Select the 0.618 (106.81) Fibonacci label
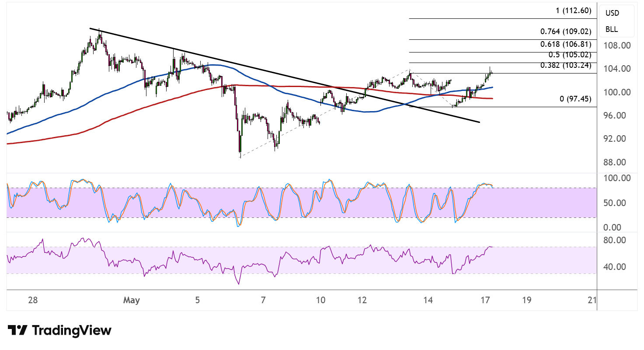The width and height of the screenshot is (644, 350). 566,44
